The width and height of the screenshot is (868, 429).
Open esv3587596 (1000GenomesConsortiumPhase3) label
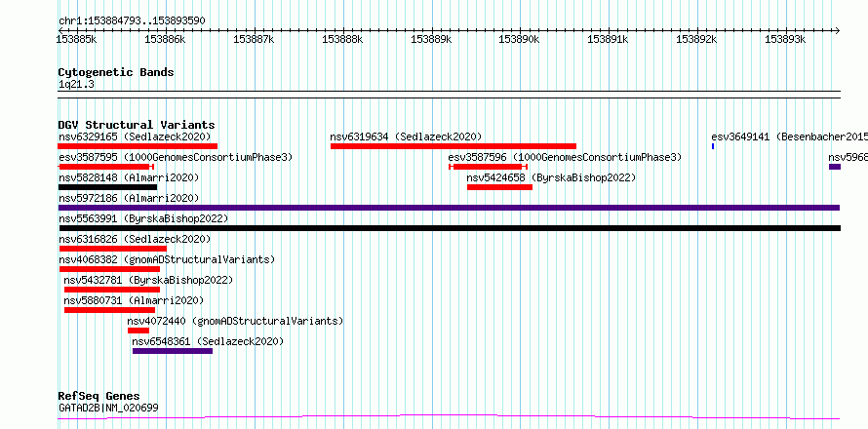pyautogui.click(x=565, y=157)
